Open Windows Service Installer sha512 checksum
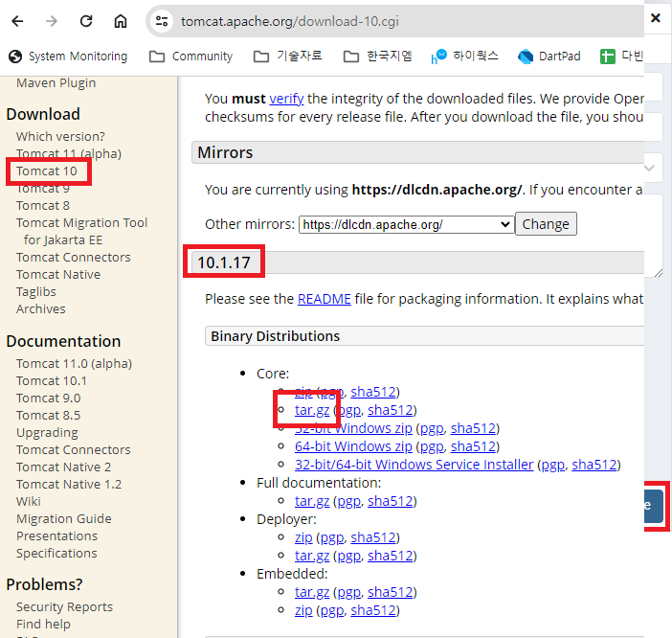This screenshot has height=638, width=672. [x=594, y=465]
